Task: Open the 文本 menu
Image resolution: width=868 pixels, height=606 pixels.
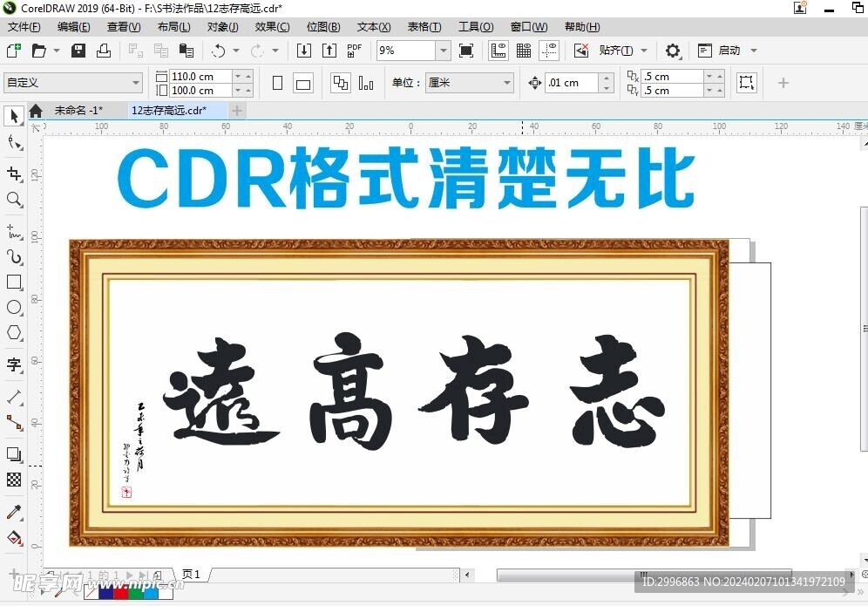Action: (x=373, y=27)
